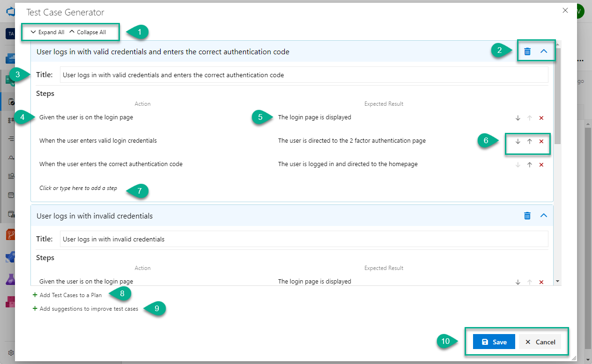Move the 2 factor authentication step down
The width and height of the screenshot is (592, 364).
[518, 141]
